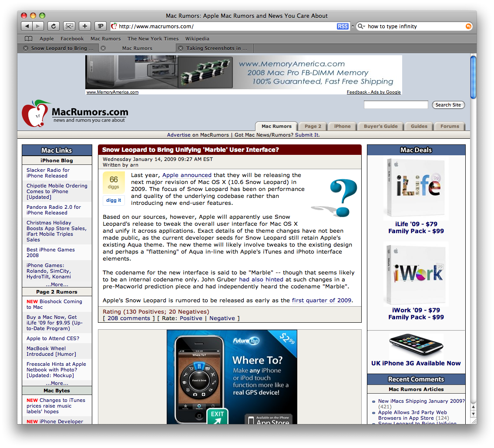Viewport: 494px width, 448px height.
Task: Open New iMacs Shipping January 2009? link
Action: [x=421, y=401]
